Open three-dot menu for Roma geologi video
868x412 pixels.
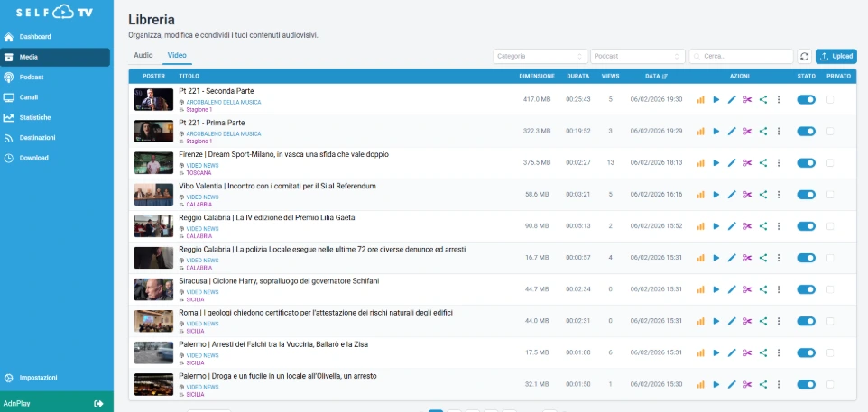[x=779, y=320]
